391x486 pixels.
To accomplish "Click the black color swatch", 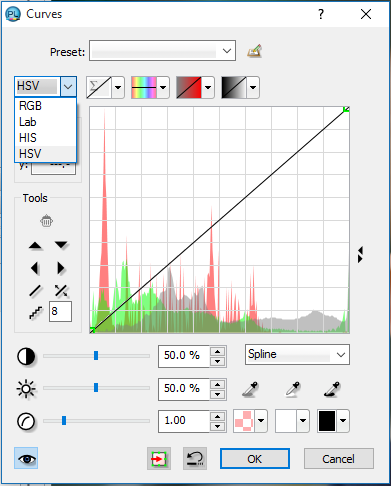I will (x=327, y=421).
